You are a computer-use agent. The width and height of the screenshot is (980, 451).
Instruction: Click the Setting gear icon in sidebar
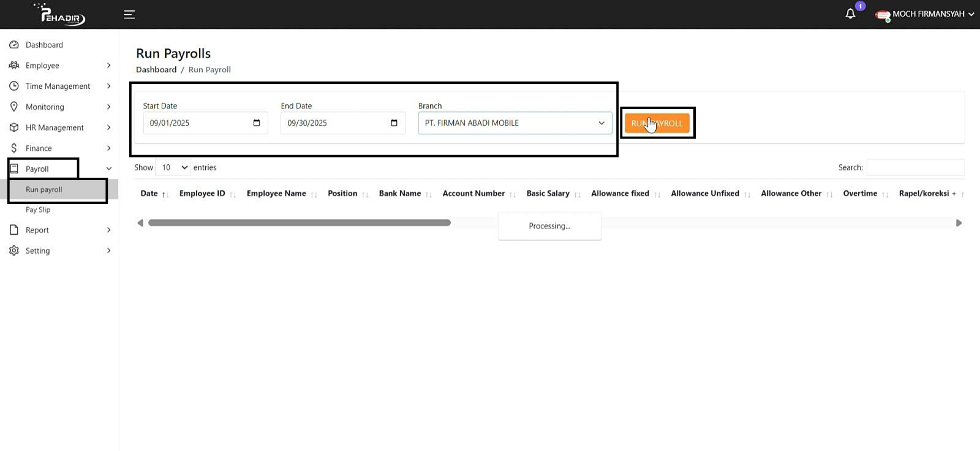point(14,251)
